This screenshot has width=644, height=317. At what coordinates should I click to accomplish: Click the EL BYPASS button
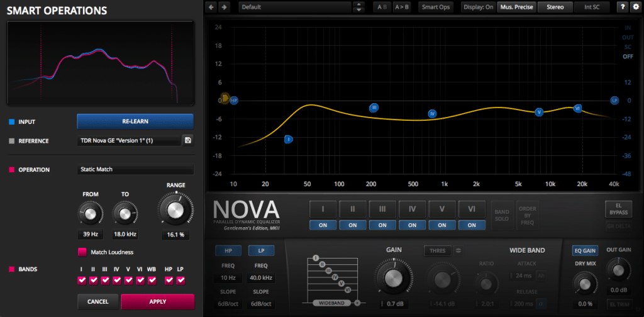(619, 209)
